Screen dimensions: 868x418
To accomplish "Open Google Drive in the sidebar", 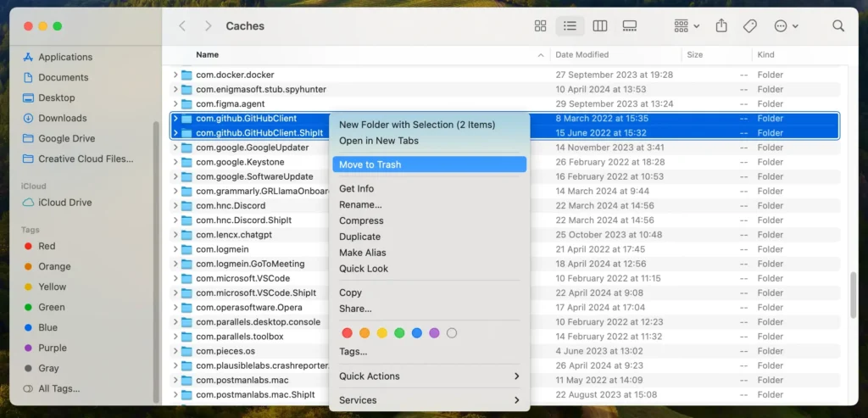I will [x=66, y=138].
